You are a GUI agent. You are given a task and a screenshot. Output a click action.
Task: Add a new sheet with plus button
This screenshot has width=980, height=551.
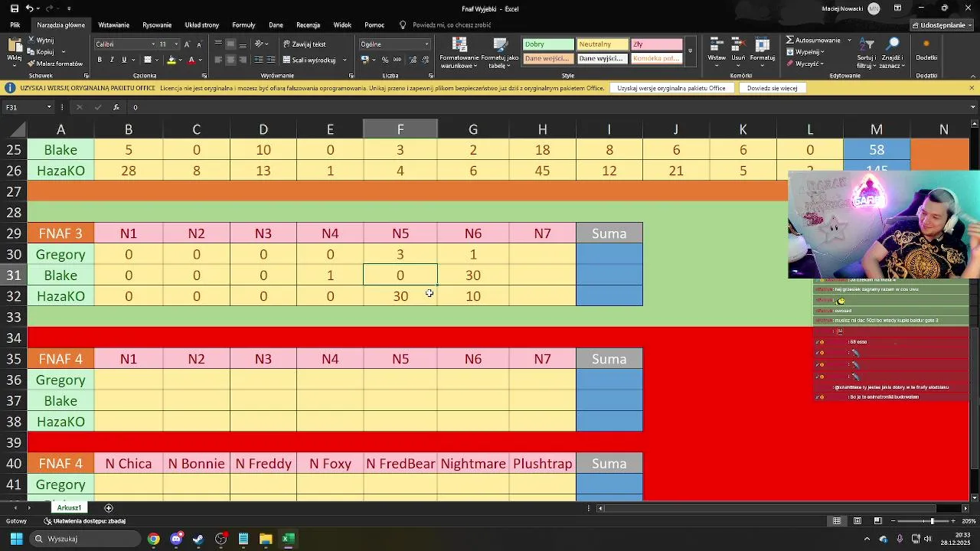click(109, 508)
